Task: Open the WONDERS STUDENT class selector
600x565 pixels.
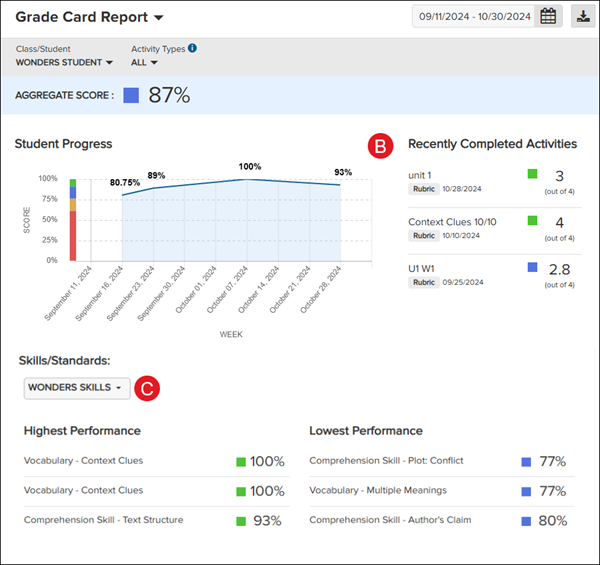Action: point(64,63)
